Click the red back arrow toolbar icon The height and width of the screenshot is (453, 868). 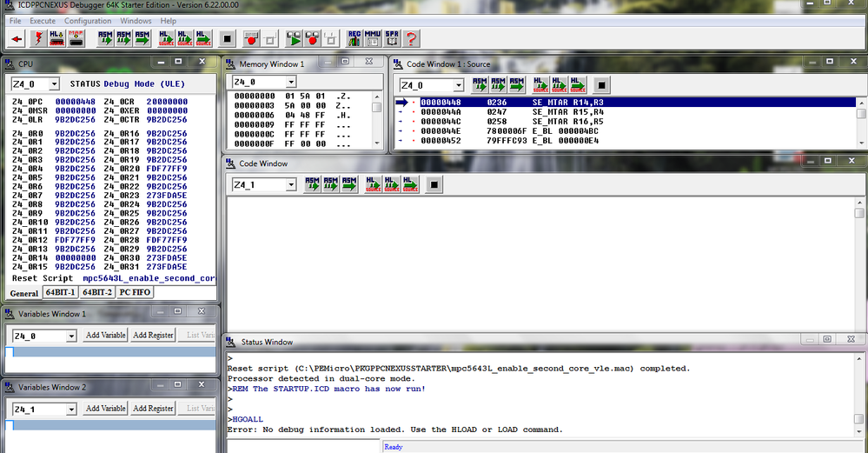tap(17, 39)
